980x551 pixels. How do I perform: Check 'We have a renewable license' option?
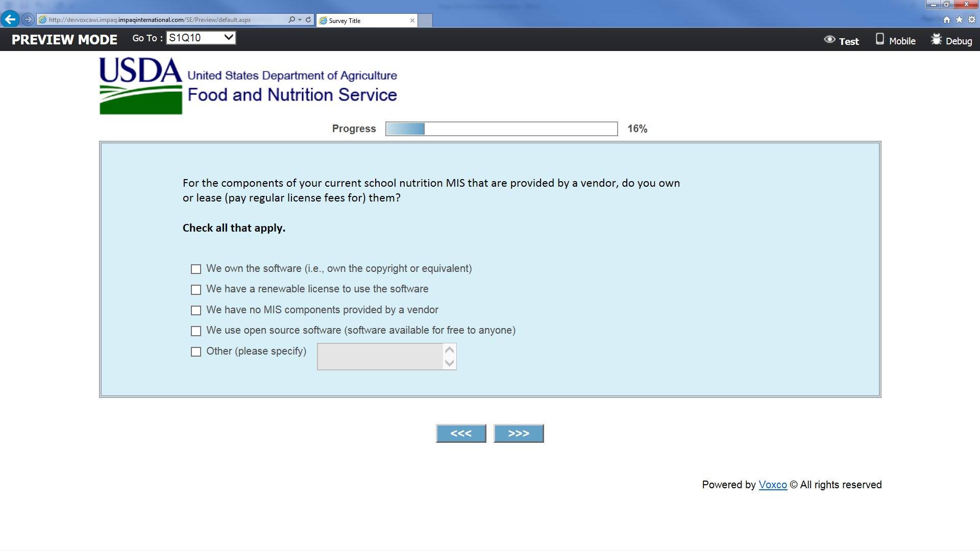[196, 290]
